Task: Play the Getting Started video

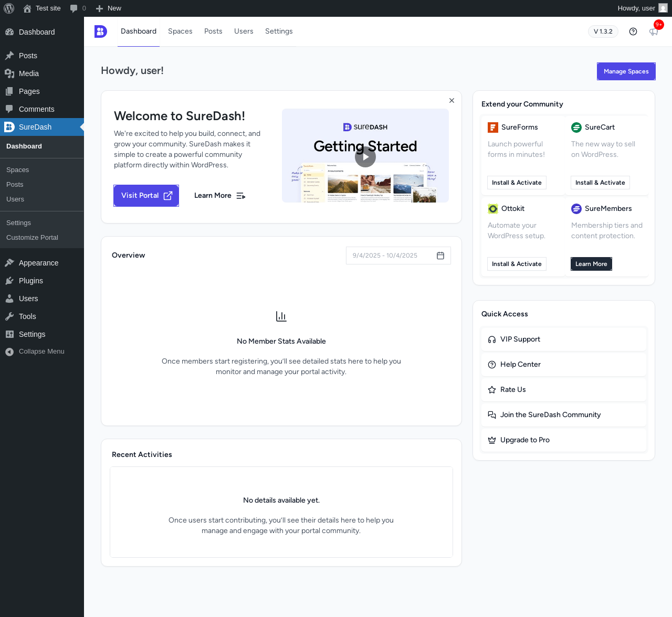Action: pyautogui.click(x=365, y=157)
